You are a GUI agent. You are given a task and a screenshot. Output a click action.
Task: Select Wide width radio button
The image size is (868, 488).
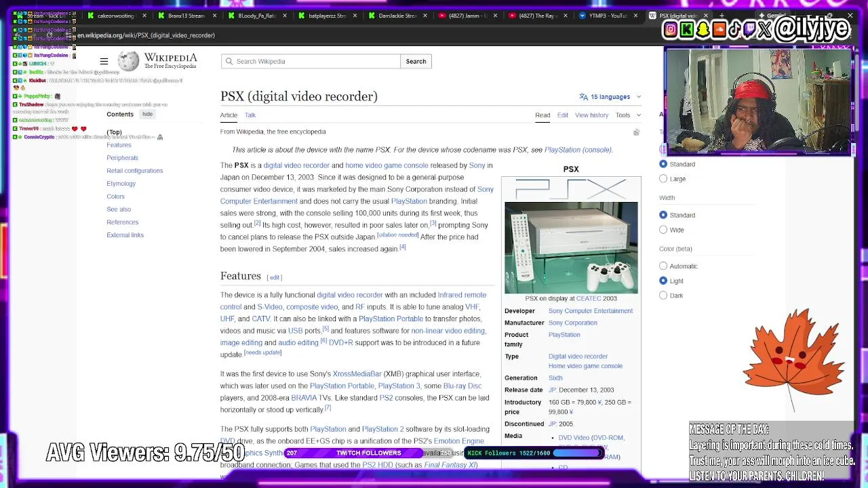tap(663, 230)
